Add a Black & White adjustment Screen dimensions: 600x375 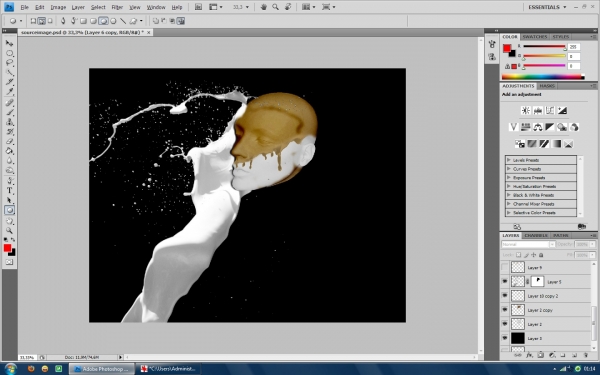click(550, 127)
